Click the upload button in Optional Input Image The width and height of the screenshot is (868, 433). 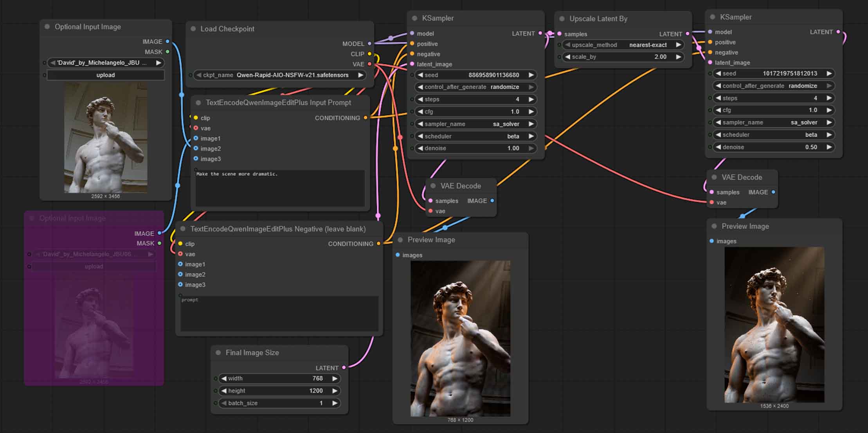point(105,75)
